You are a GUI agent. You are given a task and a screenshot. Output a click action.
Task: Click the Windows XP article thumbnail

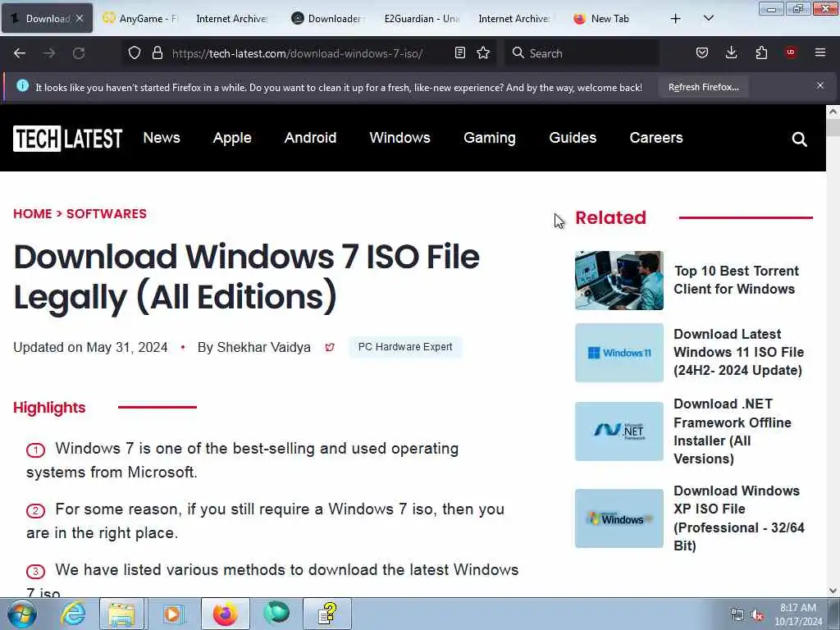619,518
